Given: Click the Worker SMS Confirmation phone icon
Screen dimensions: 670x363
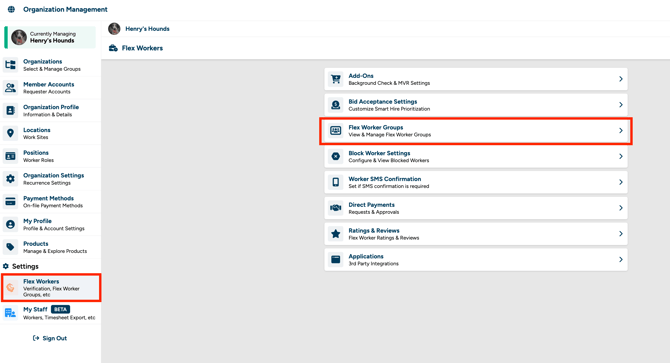Looking at the screenshot, I should pos(336,182).
